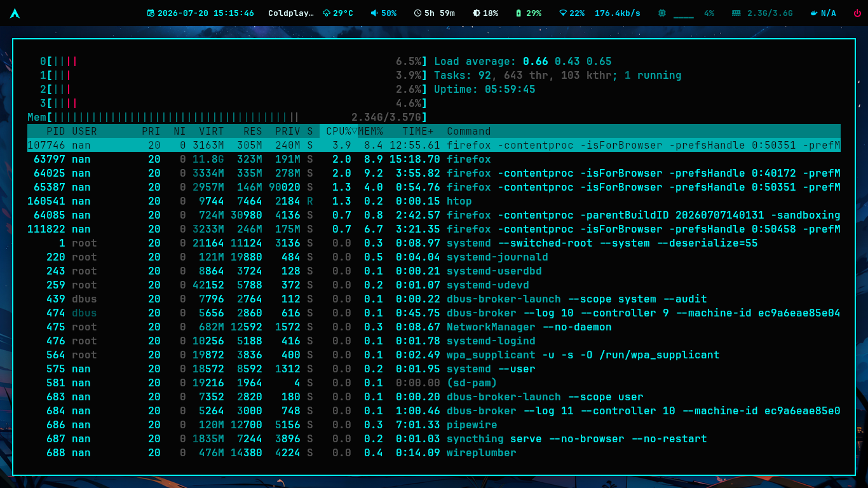Click the CPU chip icon in the bar
This screenshot has height=488, width=868.
pyautogui.click(x=662, y=13)
